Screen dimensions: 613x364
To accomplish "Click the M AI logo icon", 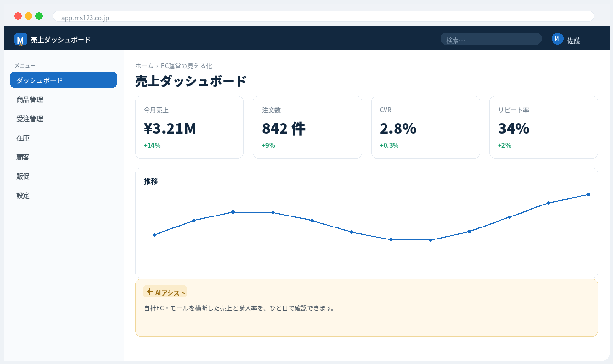I will click(21, 39).
